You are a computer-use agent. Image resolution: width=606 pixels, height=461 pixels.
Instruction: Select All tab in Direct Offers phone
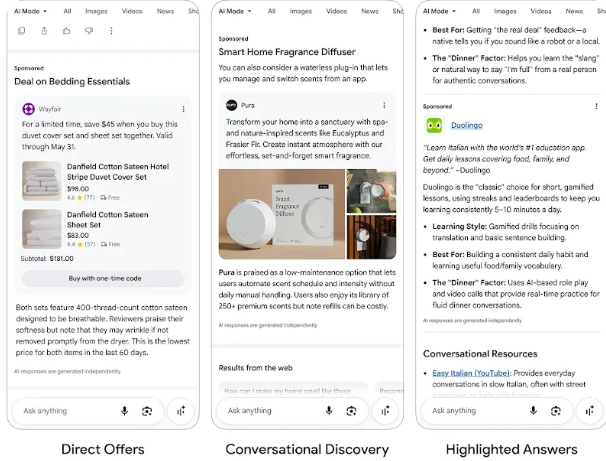pos(67,11)
